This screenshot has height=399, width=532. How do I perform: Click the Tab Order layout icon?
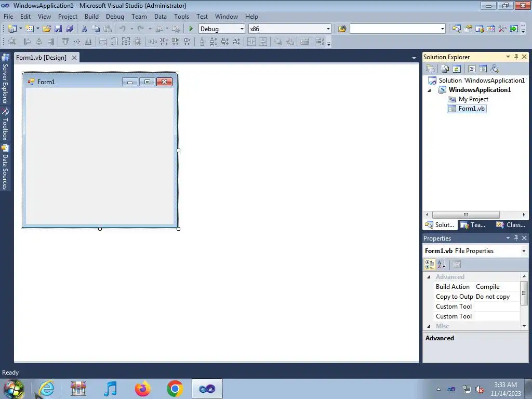(320, 42)
